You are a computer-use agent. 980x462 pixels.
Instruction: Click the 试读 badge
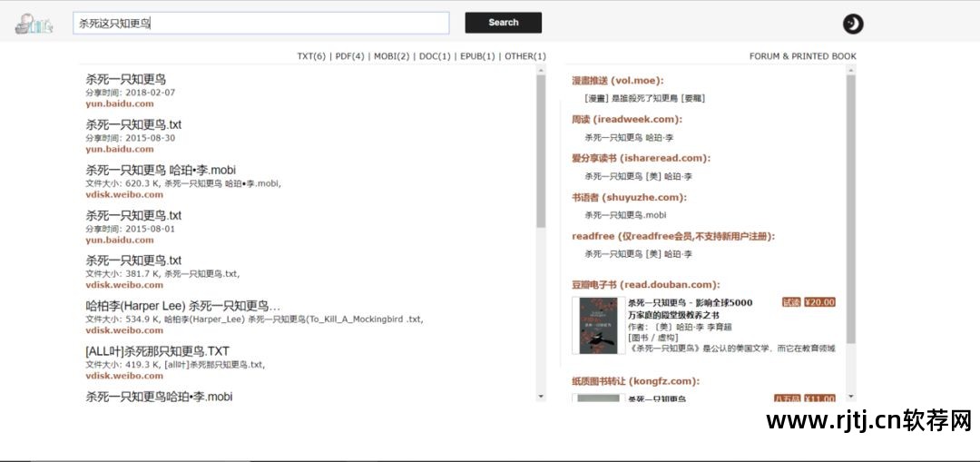click(791, 302)
